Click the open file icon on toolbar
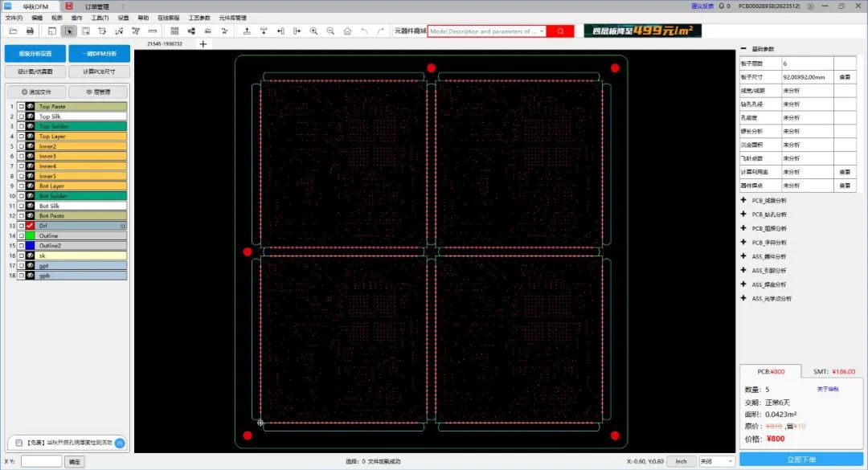The image size is (868, 470). coord(11,31)
